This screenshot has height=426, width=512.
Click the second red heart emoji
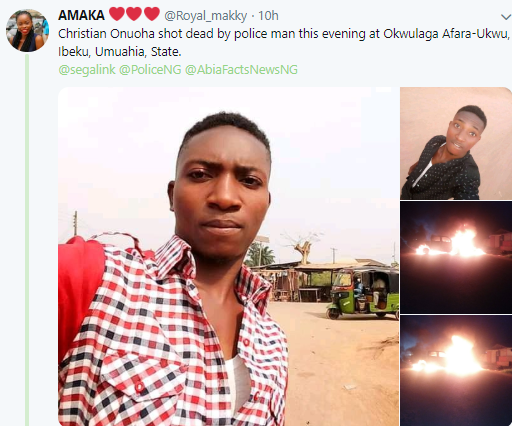(134, 14)
